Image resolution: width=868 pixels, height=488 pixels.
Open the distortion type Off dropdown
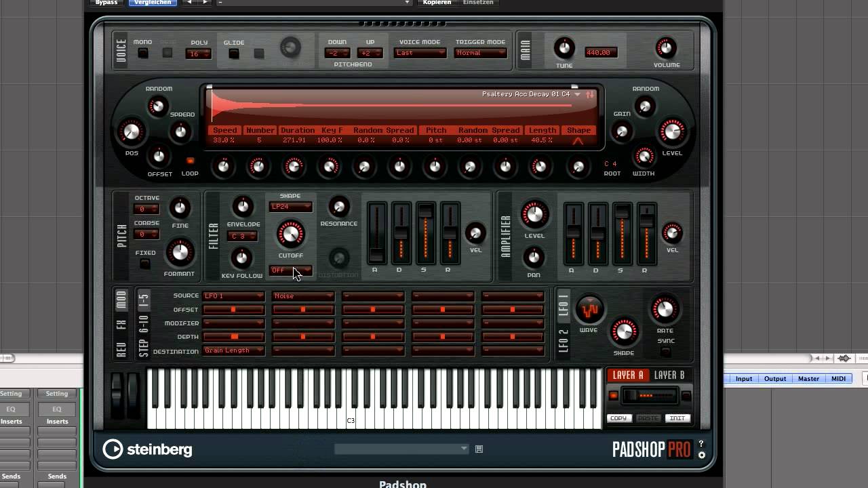click(291, 270)
